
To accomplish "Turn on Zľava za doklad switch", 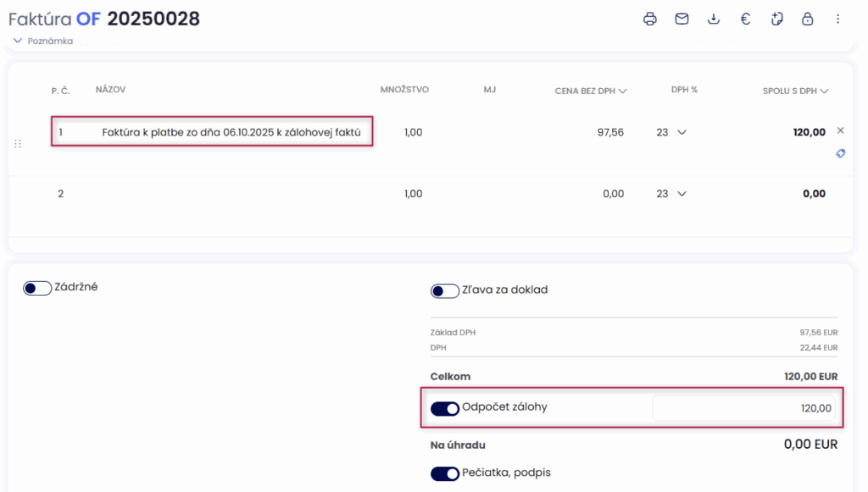I will coord(445,290).
